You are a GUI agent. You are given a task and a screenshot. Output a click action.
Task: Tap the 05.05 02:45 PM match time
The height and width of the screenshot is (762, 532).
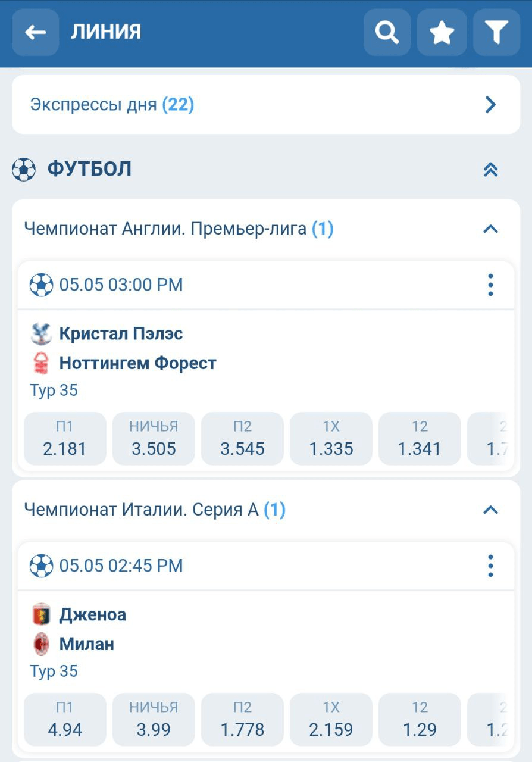point(121,566)
